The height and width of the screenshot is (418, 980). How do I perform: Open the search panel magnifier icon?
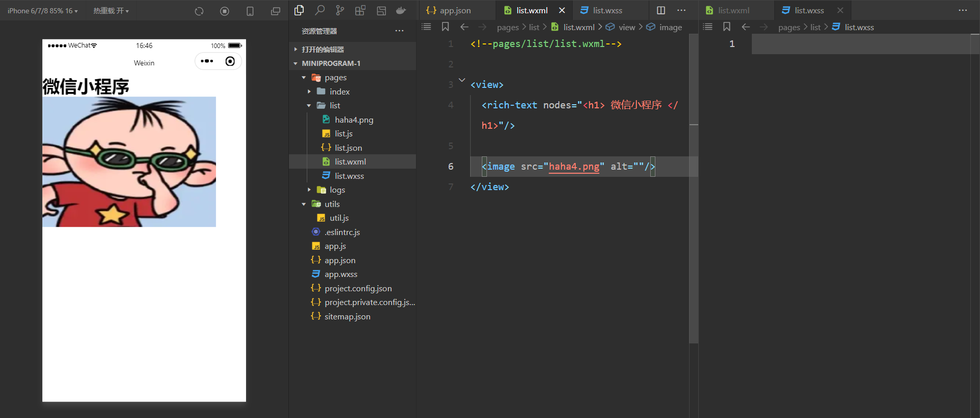320,10
